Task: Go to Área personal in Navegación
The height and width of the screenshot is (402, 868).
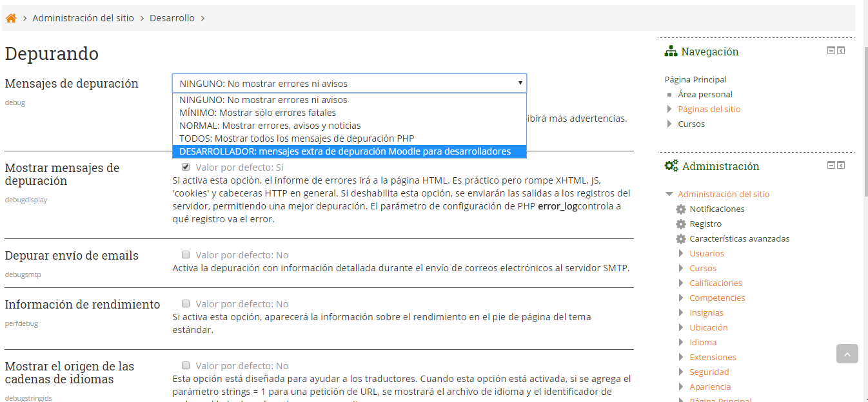Action: point(705,95)
